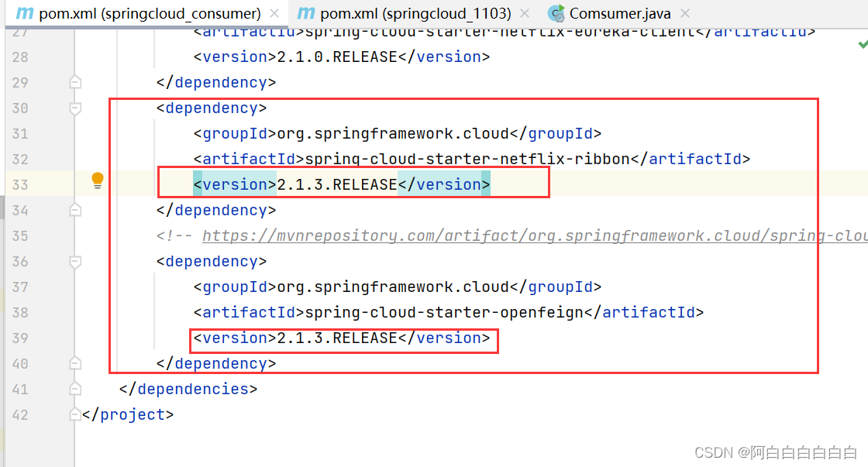
Task: Click the ribbon version 2.1.3.RELEASE on line 33
Action: point(337,185)
